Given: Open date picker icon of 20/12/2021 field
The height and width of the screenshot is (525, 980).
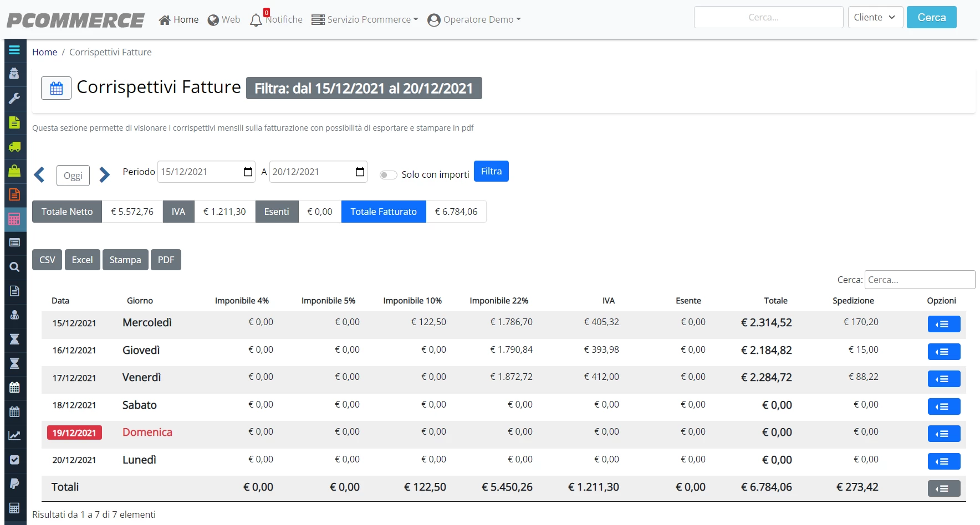Looking at the screenshot, I should (x=360, y=172).
